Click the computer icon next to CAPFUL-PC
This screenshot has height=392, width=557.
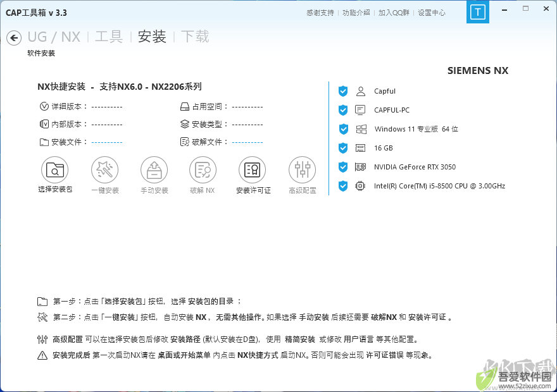(x=360, y=110)
